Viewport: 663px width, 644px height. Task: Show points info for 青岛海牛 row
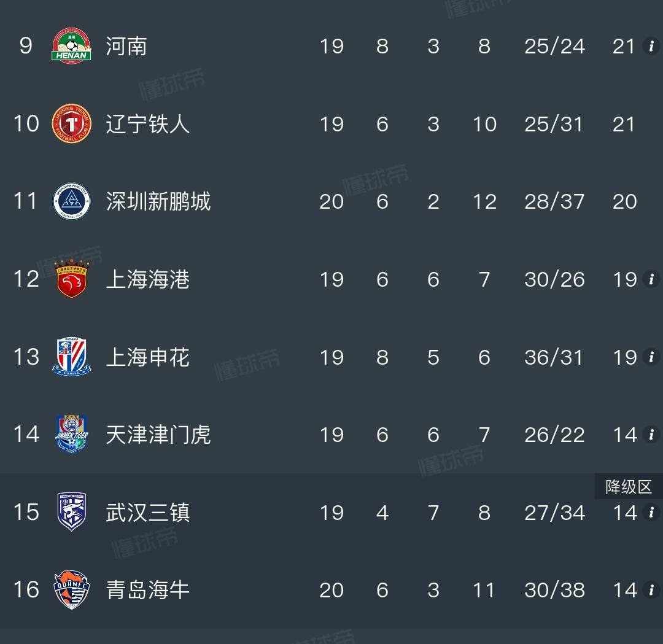click(651, 589)
